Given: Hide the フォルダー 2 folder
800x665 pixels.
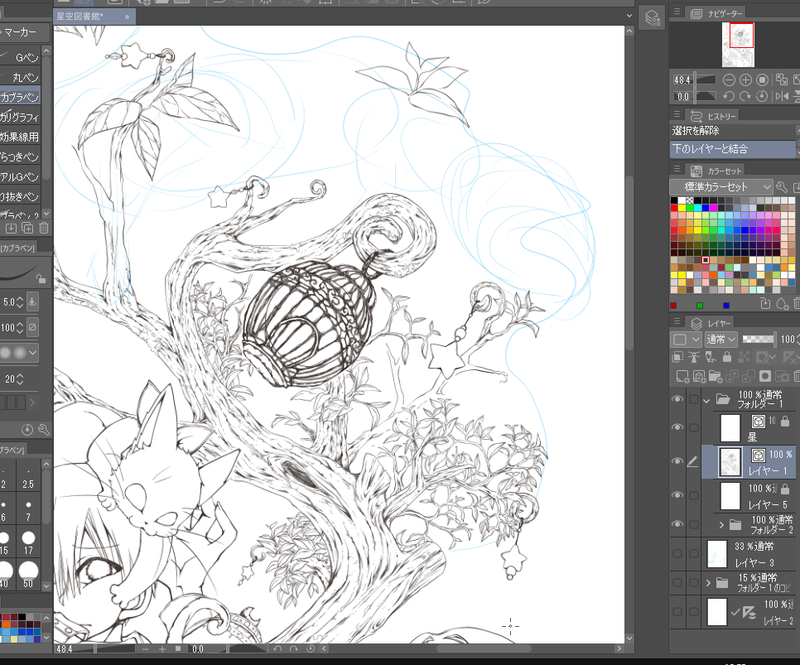Looking at the screenshot, I should click(677, 524).
